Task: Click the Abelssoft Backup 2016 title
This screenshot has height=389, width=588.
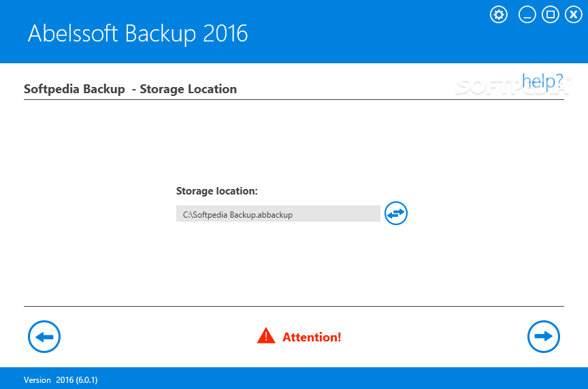Action: 137,34
